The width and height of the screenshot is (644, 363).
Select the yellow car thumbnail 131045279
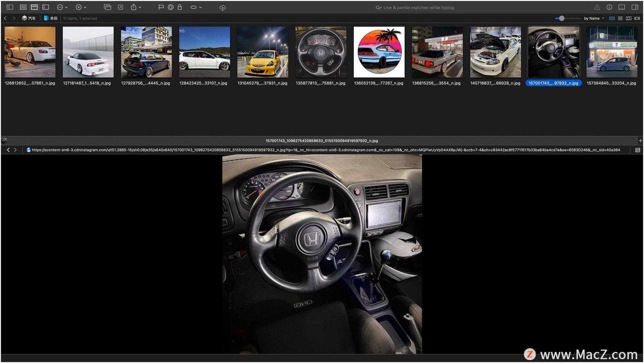tap(263, 52)
